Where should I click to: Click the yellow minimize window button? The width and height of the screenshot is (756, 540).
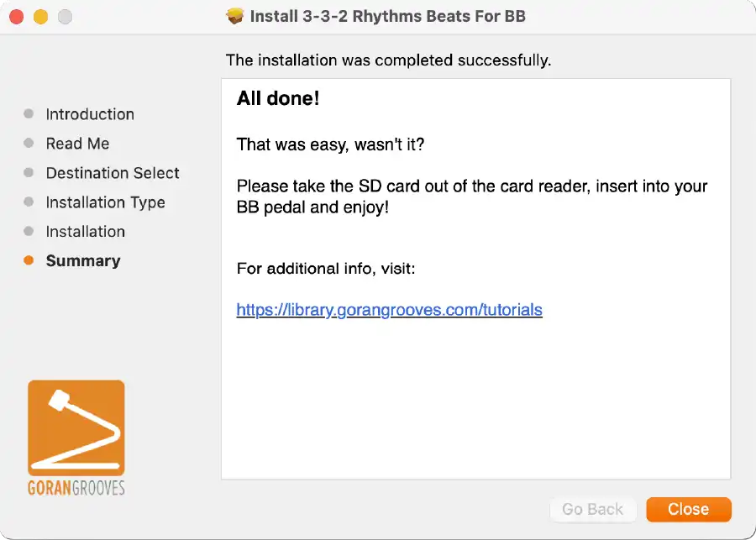(x=40, y=17)
